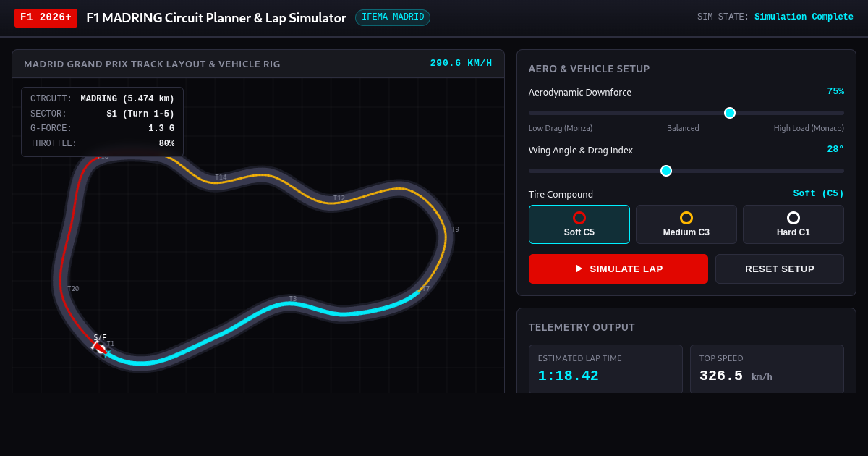The image size is (868, 456).
Task: Click the MADRING (5.474 km) circuit value
Action: [127, 99]
